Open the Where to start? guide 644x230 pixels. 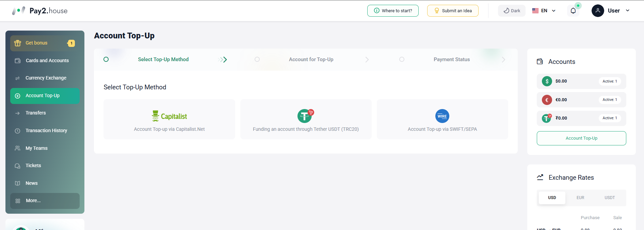pos(393,11)
